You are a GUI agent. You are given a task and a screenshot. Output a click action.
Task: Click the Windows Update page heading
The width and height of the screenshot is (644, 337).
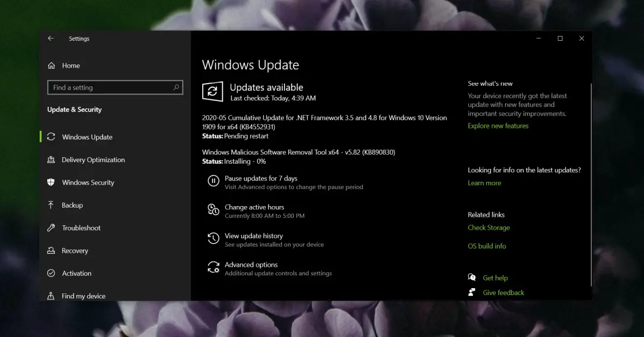point(251,65)
